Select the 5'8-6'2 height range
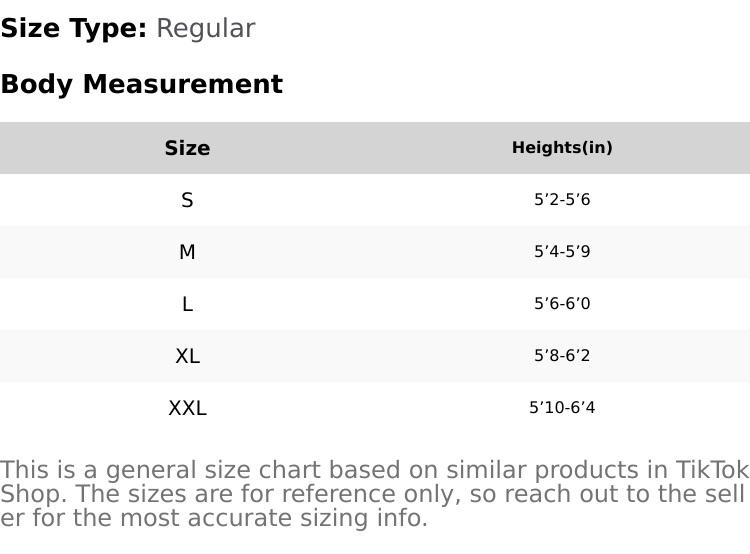The height and width of the screenshot is (554, 750). coord(562,357)
